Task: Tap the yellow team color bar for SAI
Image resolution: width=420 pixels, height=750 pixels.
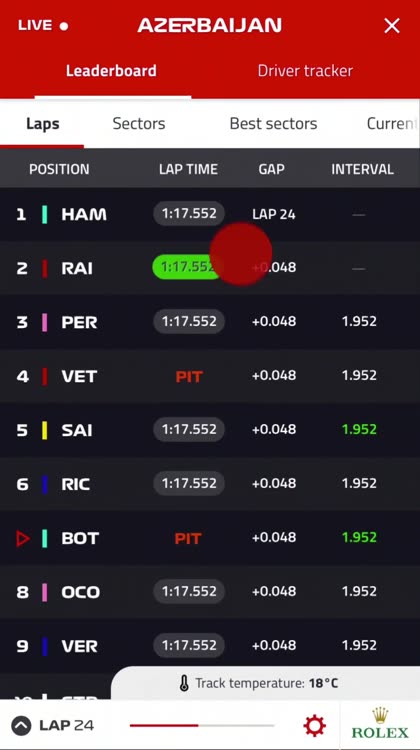Action: (44, 430)
